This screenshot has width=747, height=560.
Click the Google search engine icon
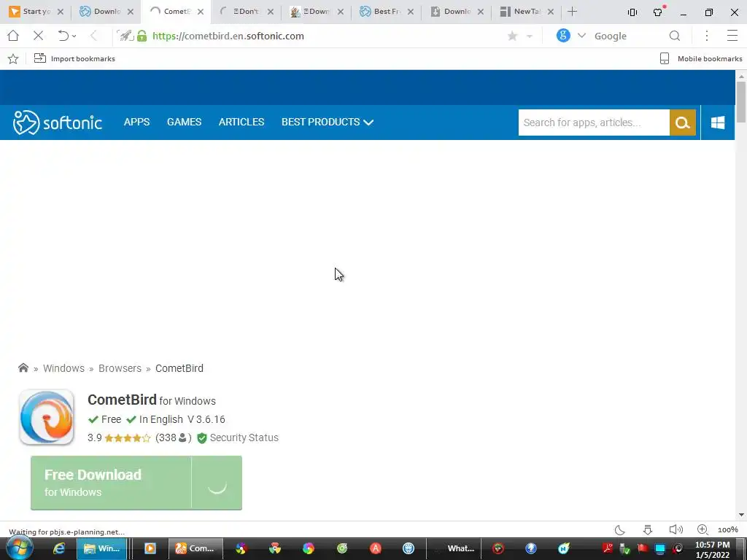point(563,36)
